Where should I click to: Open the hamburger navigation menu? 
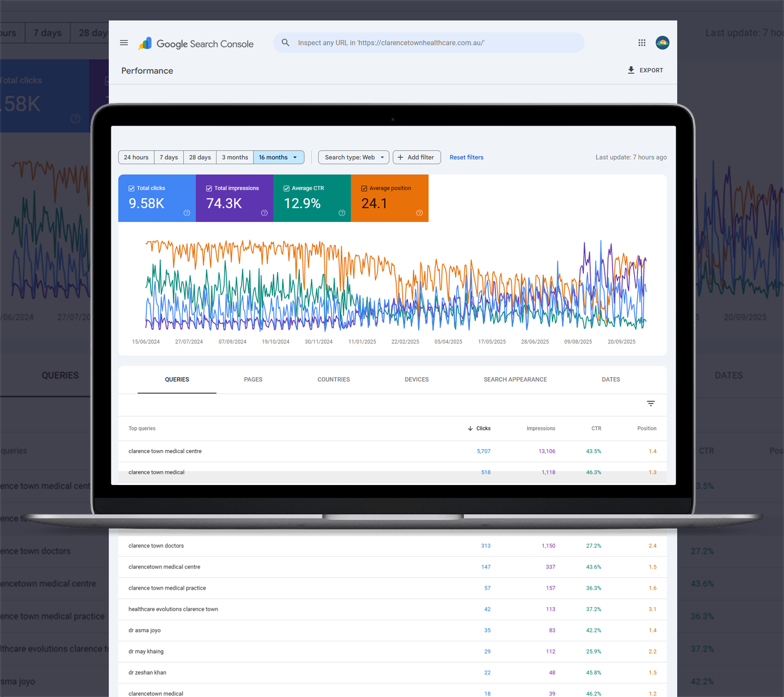point(124,43)
